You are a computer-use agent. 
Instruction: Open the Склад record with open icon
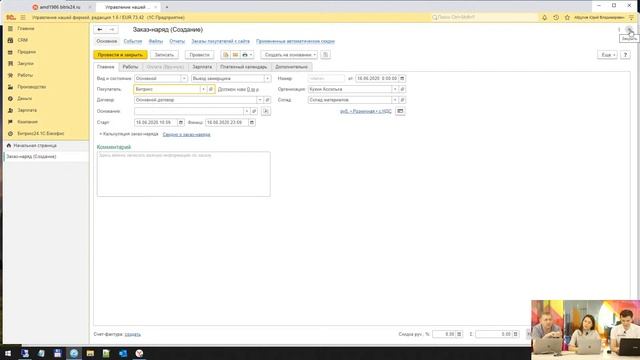[x=402, y=100]
